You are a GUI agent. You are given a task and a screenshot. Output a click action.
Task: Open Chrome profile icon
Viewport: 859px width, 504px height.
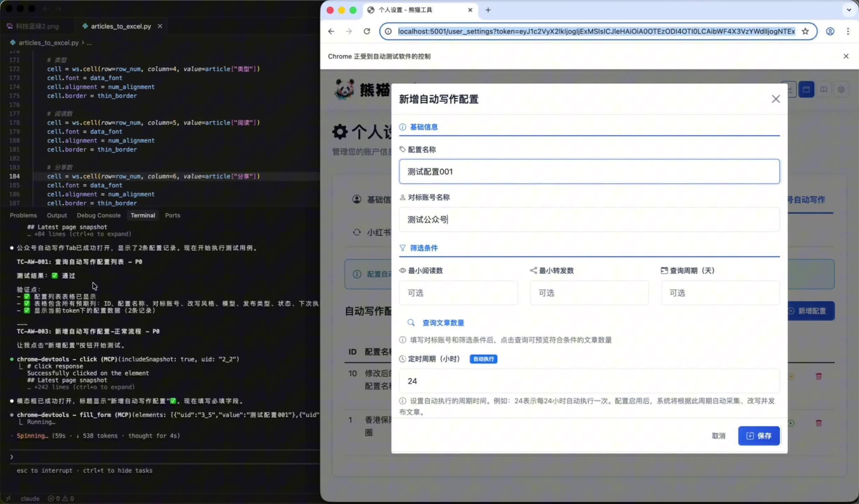coord(830,31)
